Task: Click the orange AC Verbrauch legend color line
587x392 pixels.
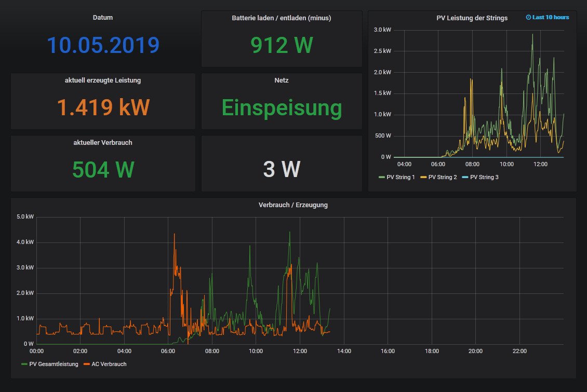Action: coord(87,364)
